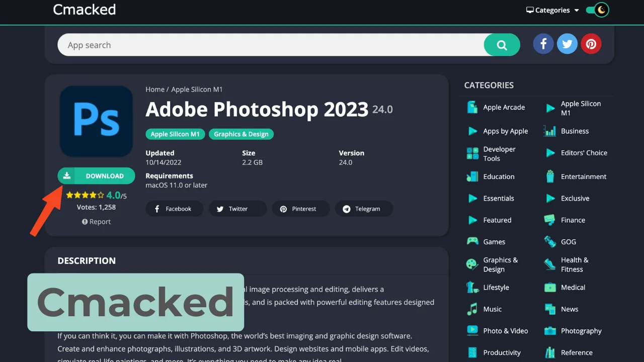Screen dimensions: 644x362
Task: Click the green Download button
Action: click(96, 176)
